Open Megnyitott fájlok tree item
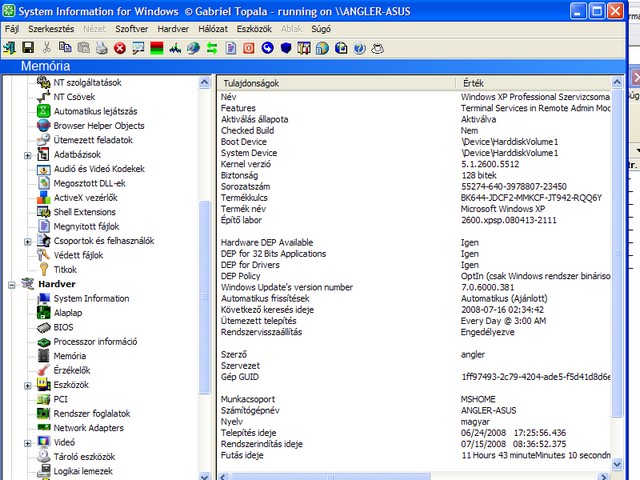 (86, 226)
